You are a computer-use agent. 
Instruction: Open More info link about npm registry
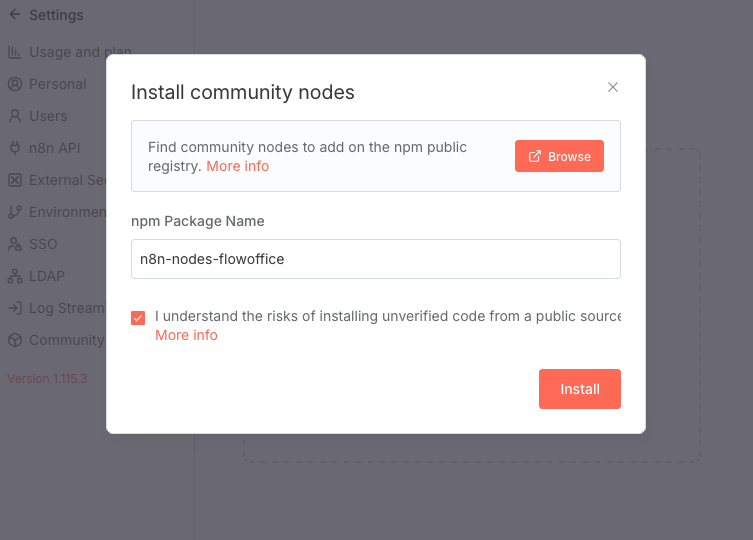point(238,166)
